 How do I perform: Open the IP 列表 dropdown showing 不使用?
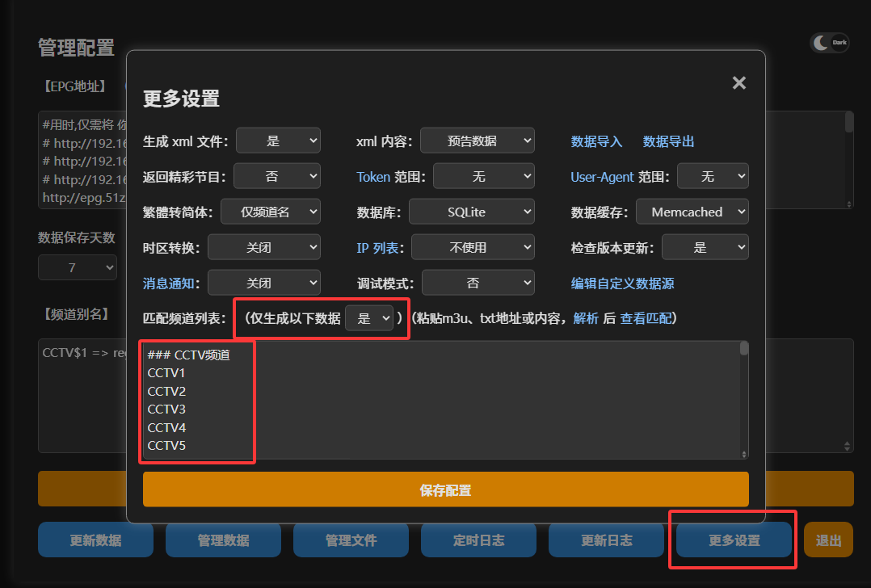pyautogui.click(x=473, y=247)
